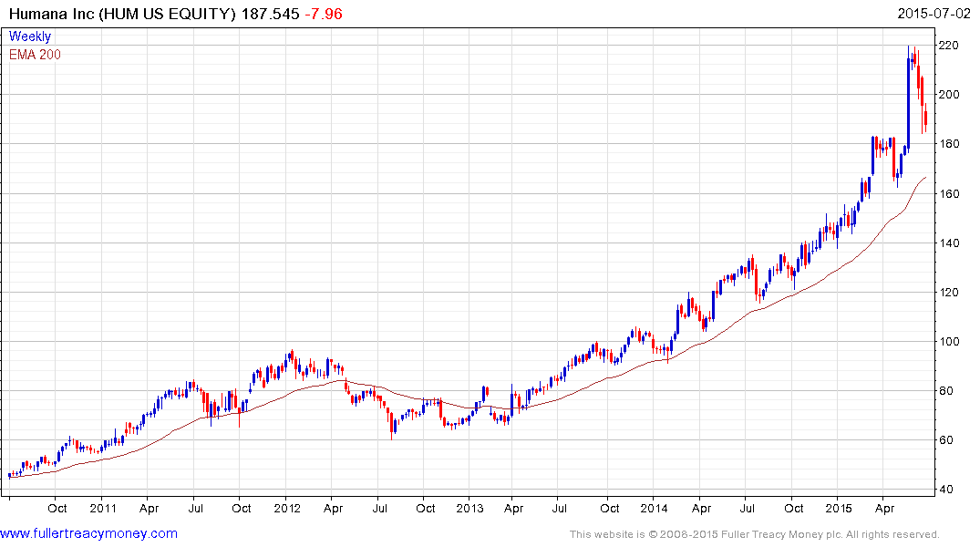Select the price change value -7.96
The height and width of the screenshot is (547, 980).
[x=324, y=14]
